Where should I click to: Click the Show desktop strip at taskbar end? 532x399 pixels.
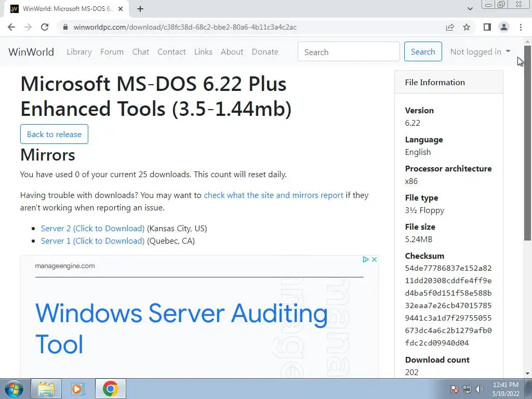(x=528, y=389)
